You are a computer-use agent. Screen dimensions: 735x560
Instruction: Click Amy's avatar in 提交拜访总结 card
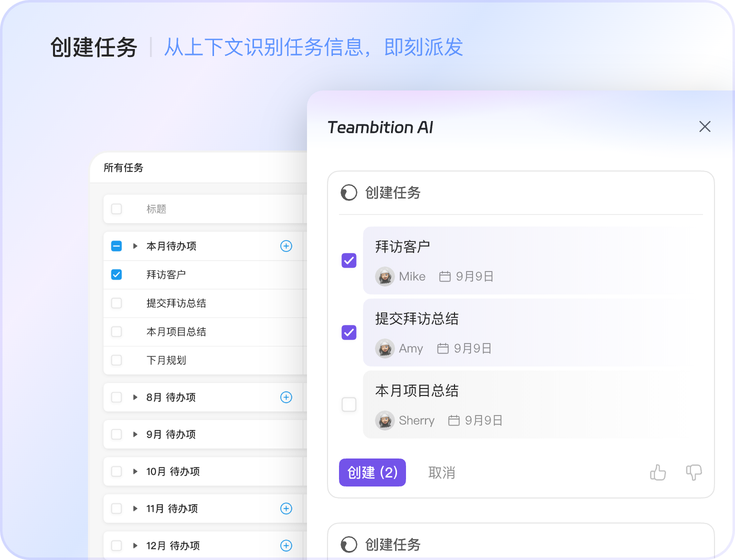point(385,348)
